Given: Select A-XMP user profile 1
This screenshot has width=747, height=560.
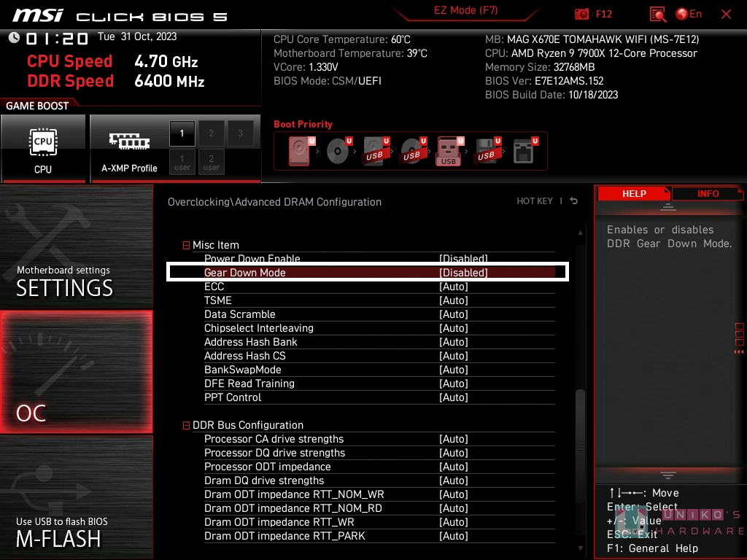Looking at the screenshot, I should point(182,162).
